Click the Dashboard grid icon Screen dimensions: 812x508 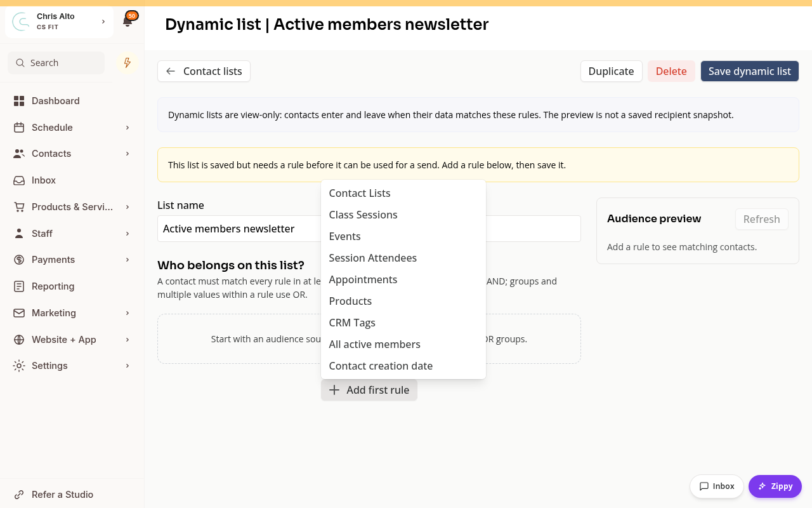19,101
